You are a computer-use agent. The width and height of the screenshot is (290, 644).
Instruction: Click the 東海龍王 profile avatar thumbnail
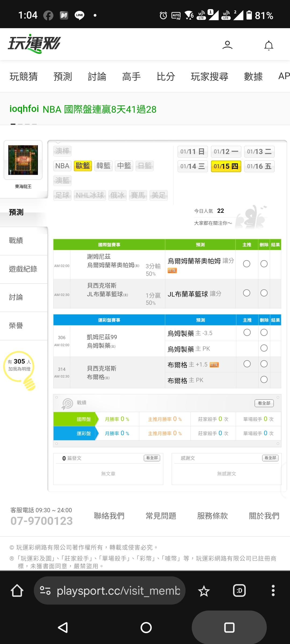(x=23, y=160)
